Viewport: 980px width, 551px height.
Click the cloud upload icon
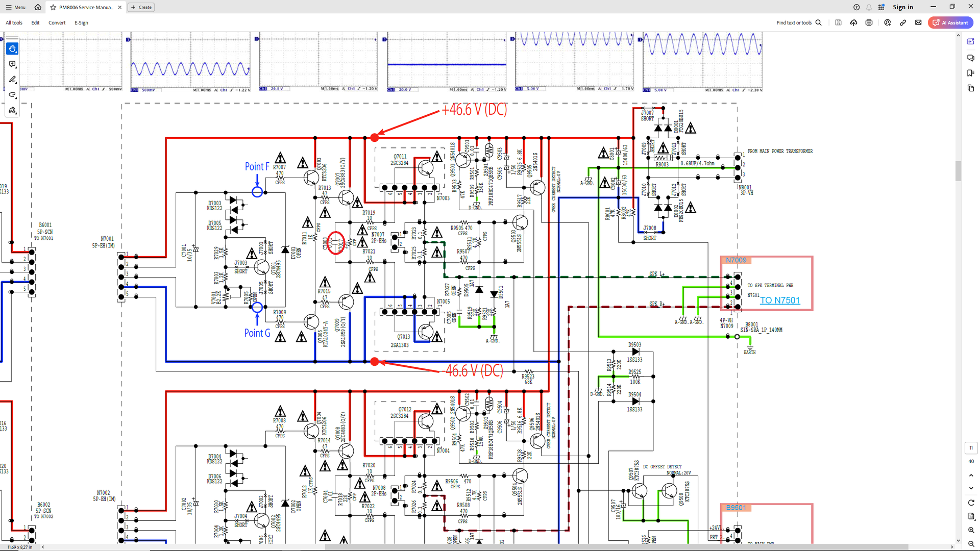(x=853, y=22)
